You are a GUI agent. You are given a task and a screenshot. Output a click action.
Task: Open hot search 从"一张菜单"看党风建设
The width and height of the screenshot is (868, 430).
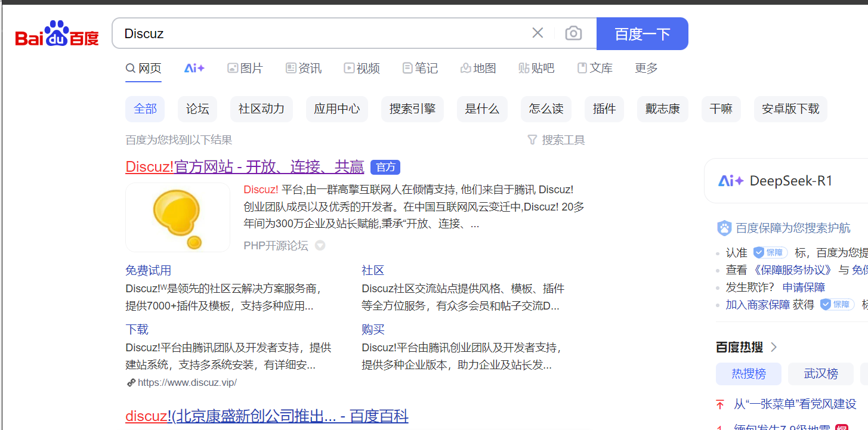pyautogui.click(x=795, y=404)
